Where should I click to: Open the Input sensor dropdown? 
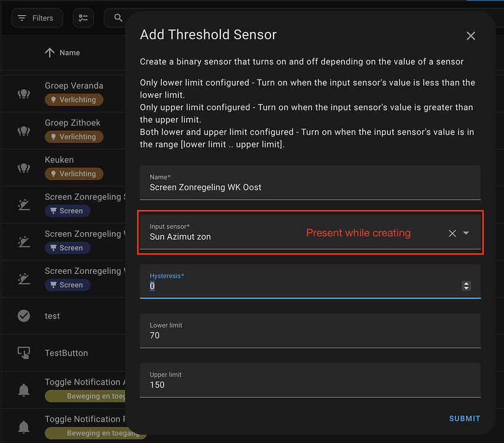coord(467,233)
